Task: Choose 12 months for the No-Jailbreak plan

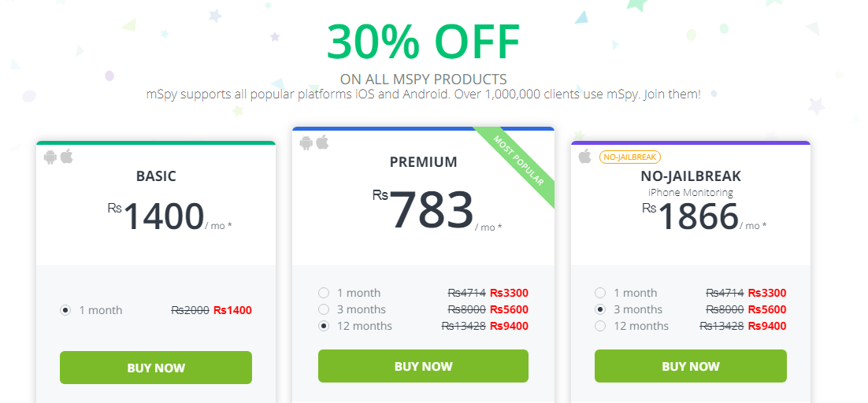Action: 600,326
